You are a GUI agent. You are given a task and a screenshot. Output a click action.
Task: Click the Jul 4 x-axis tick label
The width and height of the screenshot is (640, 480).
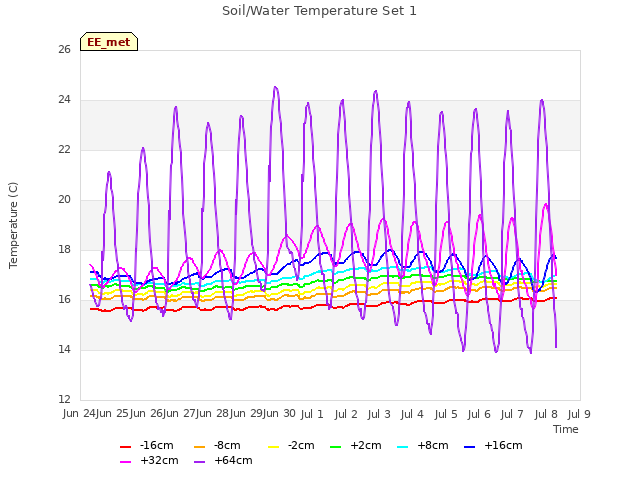pyautogui.click(x=412, y=414)
